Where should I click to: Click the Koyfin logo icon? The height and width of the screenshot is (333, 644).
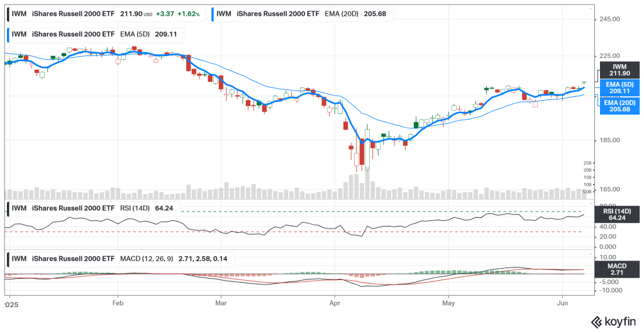(595, 322)
